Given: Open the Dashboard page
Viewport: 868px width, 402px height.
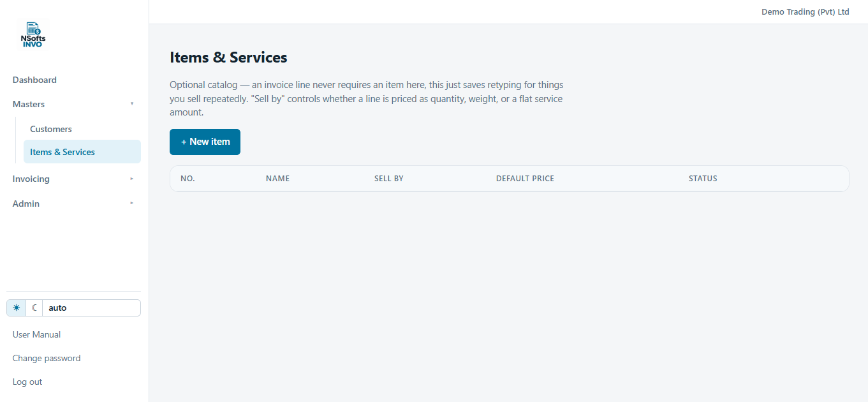Looking at the screenshot, I should [x=73, y=80].
